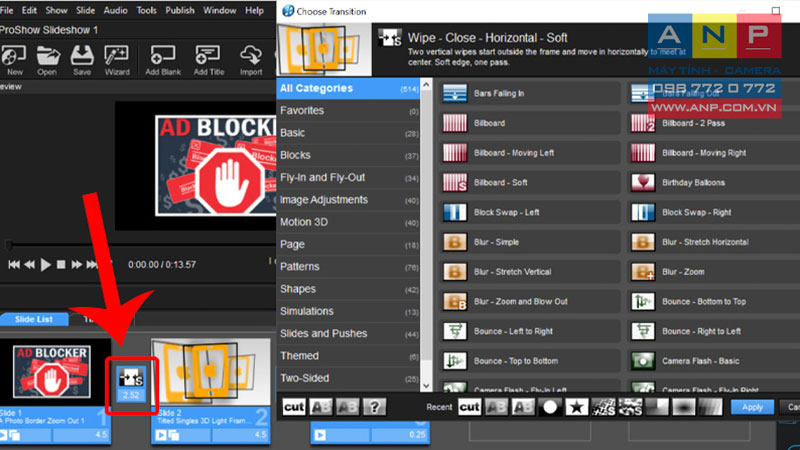Jump to the start of the preview

coord(14,264)
